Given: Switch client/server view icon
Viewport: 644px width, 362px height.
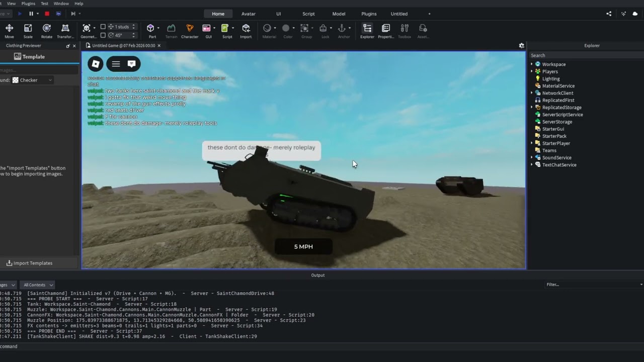Looking at the screenshot, I should pos(58,14).
